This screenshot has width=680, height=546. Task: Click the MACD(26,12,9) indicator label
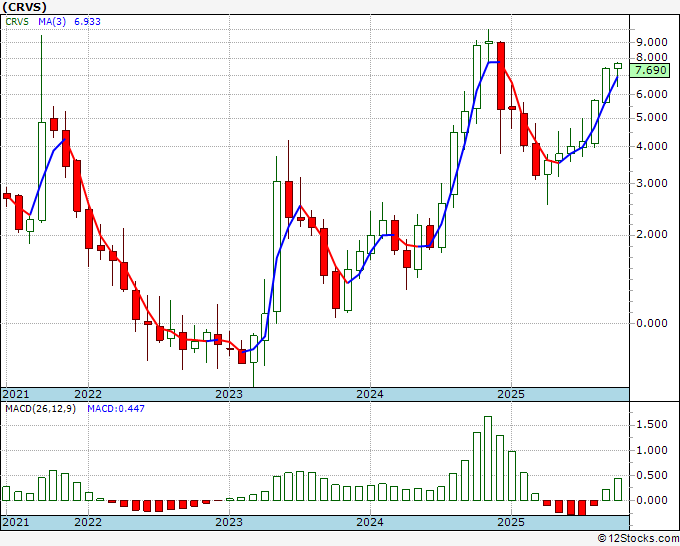[40, 409]
